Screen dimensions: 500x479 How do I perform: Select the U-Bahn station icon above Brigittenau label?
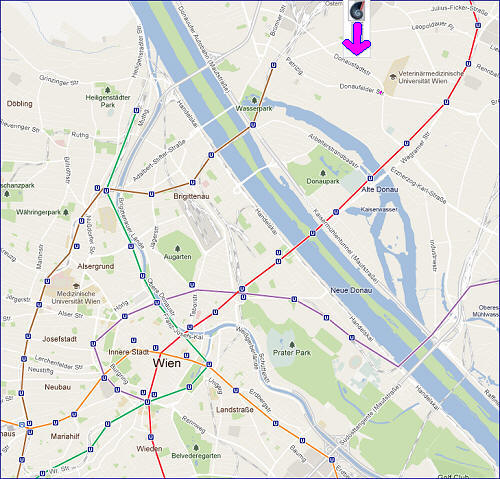(192, 182)
